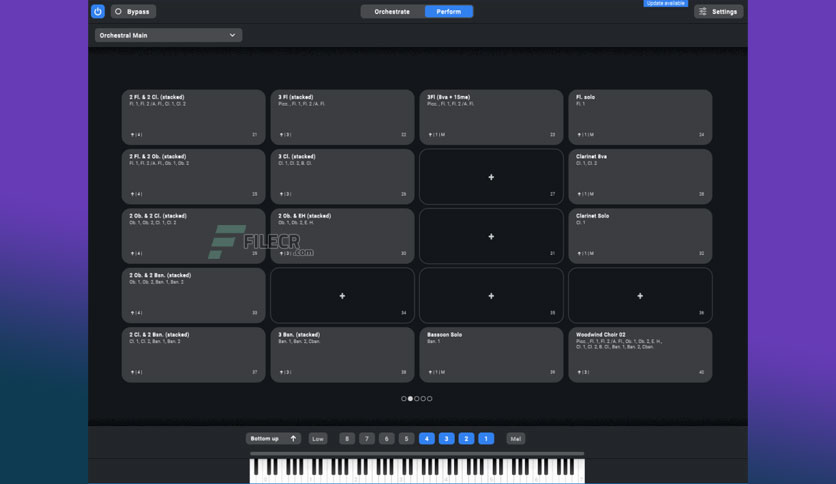836x484 pixels.
Task: Select the 3 Cl. (stacked) pad
Action: tap(342, 176)
